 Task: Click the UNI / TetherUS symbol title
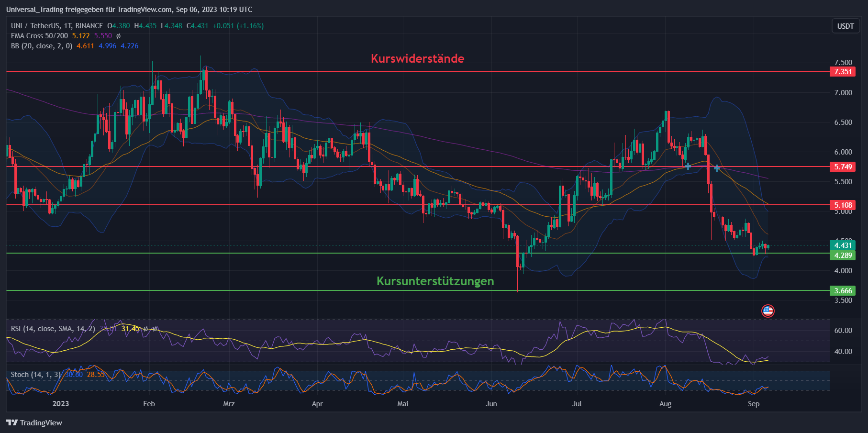pos(57,26)
